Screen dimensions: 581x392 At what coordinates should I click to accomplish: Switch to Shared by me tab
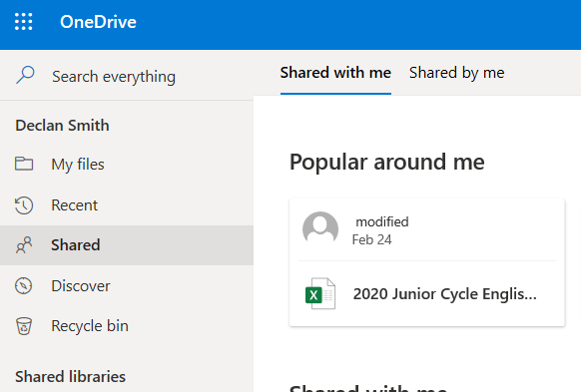point(456,73)
